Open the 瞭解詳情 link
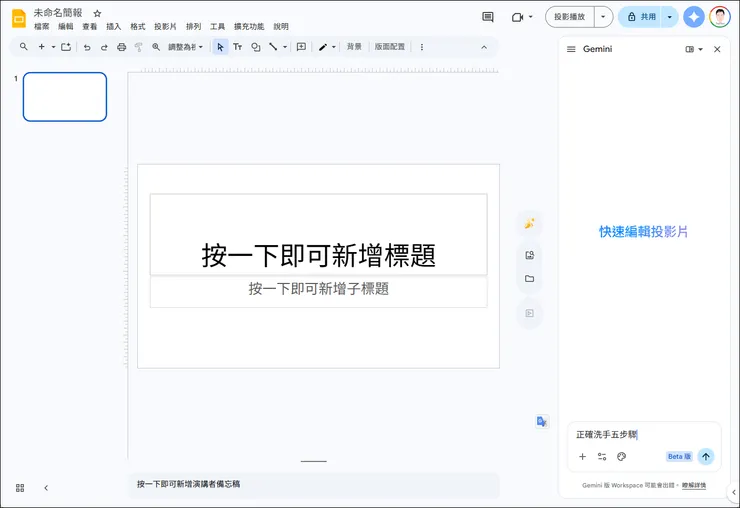Viewport: 740px width, 508px height. point(694,485)
